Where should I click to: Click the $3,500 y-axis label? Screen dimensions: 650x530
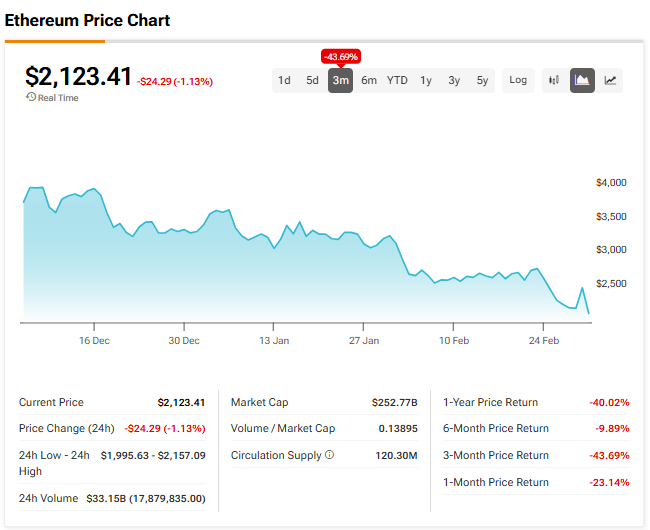pos(611,216)
